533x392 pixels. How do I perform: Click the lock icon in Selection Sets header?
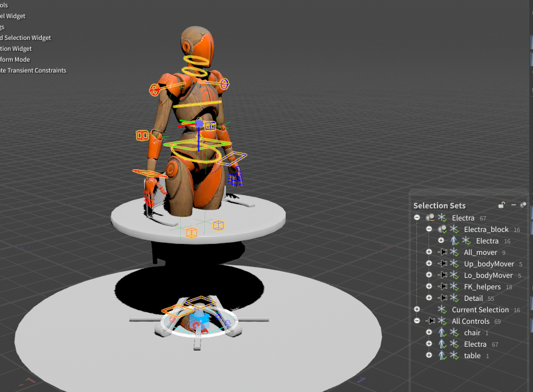click(502, 205)
